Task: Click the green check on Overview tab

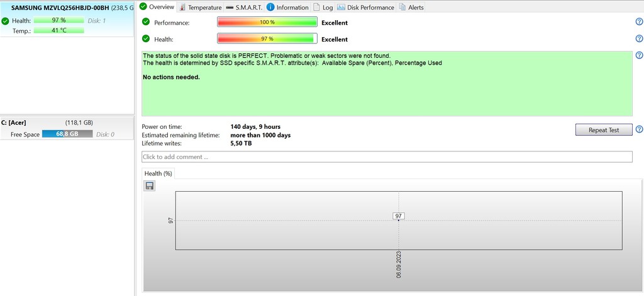Action: 143,6
